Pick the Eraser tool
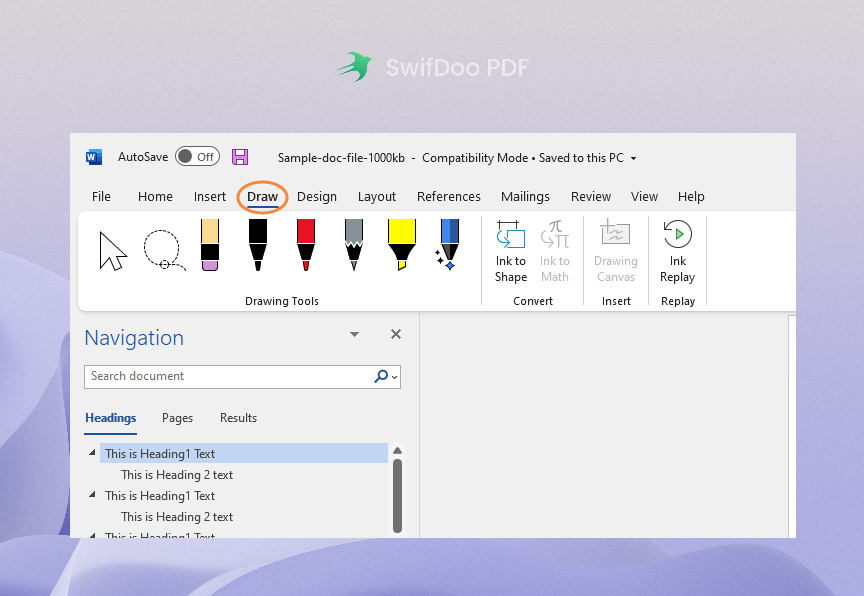This screenshot has height=596, width=864. [x=210, y=245]
